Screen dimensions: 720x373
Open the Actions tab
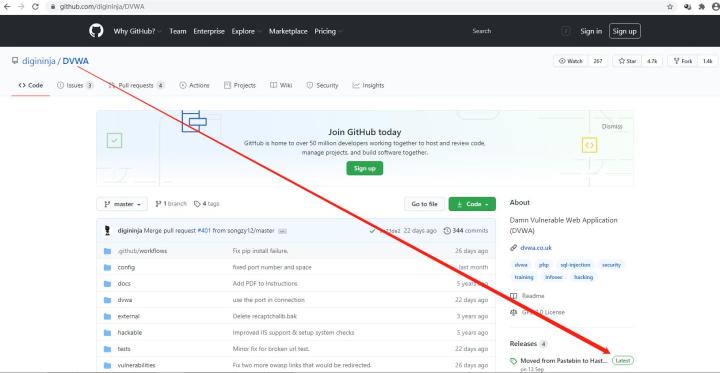[x=194, y=85]
